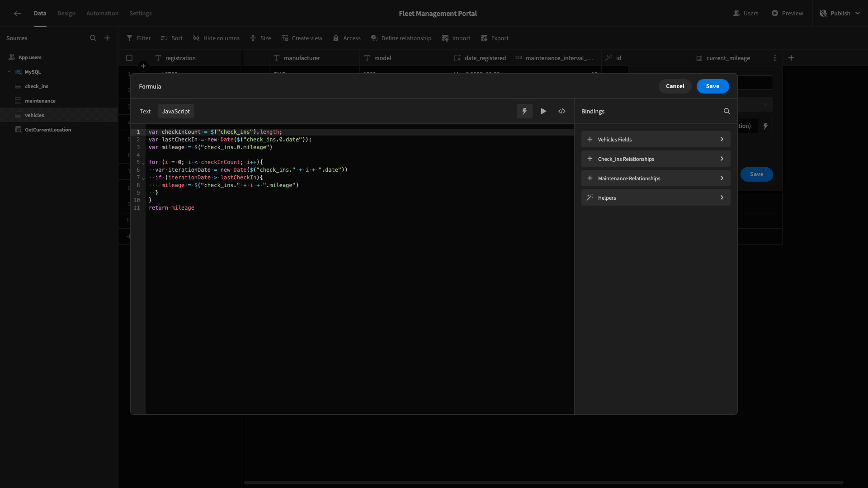Viewport: 868px width, 488px height.
Task: Click the Hide columns icon in toolbar
Action: coord(196,39)
